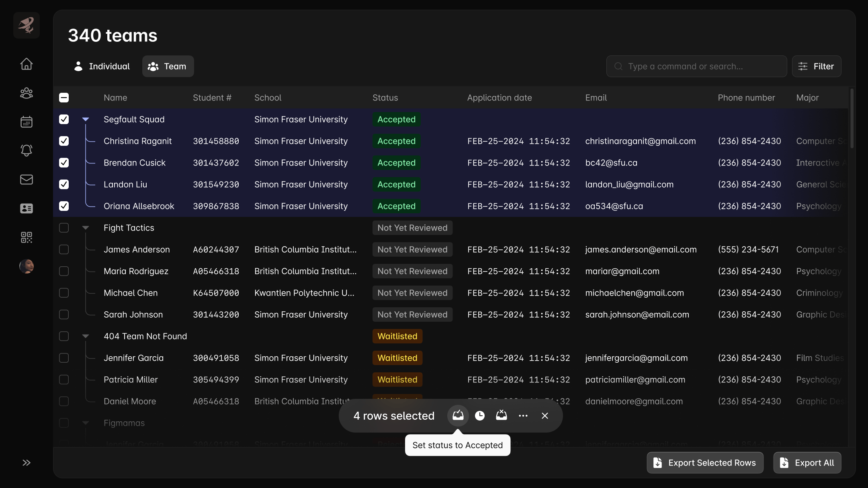Open the home page in sidebar
This screenshot has width=868, height=488.
tap(27, 64)
